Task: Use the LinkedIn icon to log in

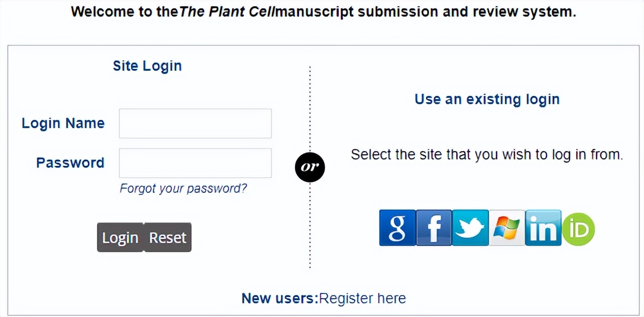Action: tap(543, 228)
